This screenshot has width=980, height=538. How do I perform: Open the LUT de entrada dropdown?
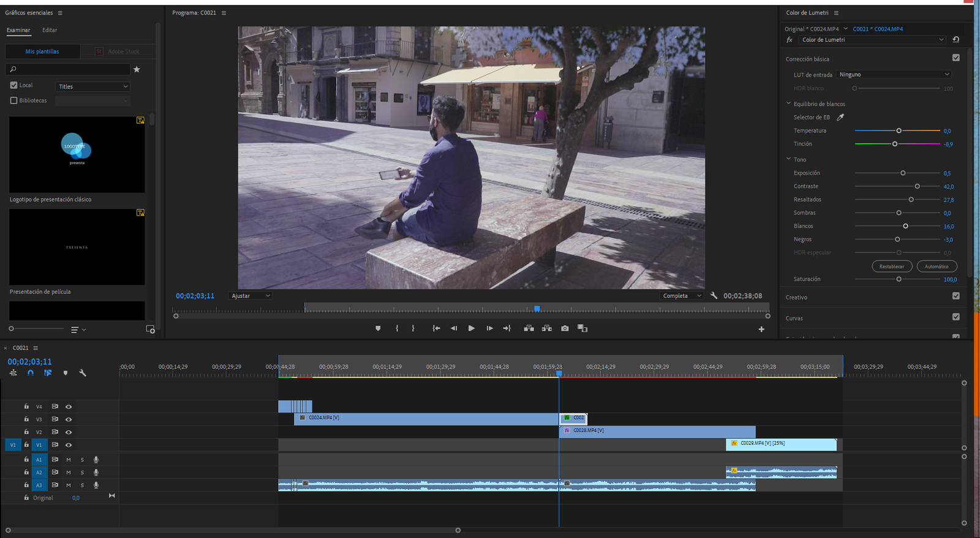(x=894, y=75)
